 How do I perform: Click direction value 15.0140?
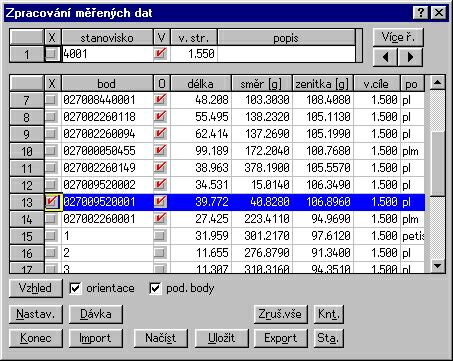coord(262,184)
